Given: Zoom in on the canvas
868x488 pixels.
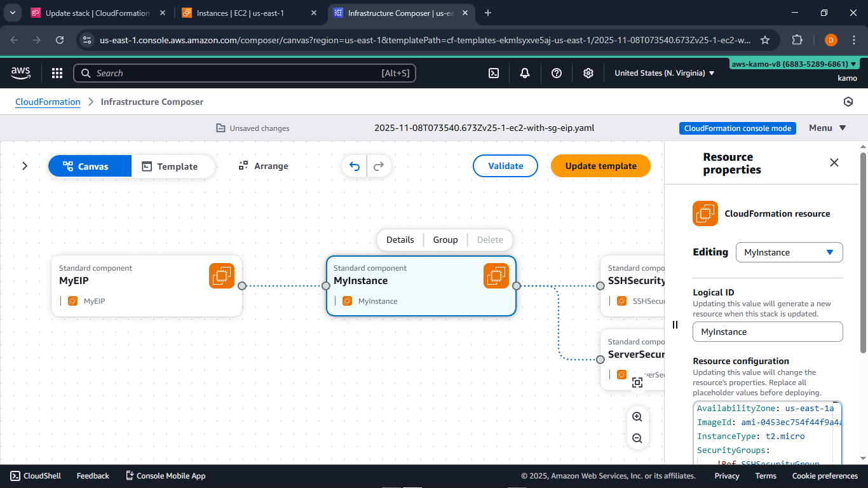Looking at the screenshot, I should tap(637, 416).
